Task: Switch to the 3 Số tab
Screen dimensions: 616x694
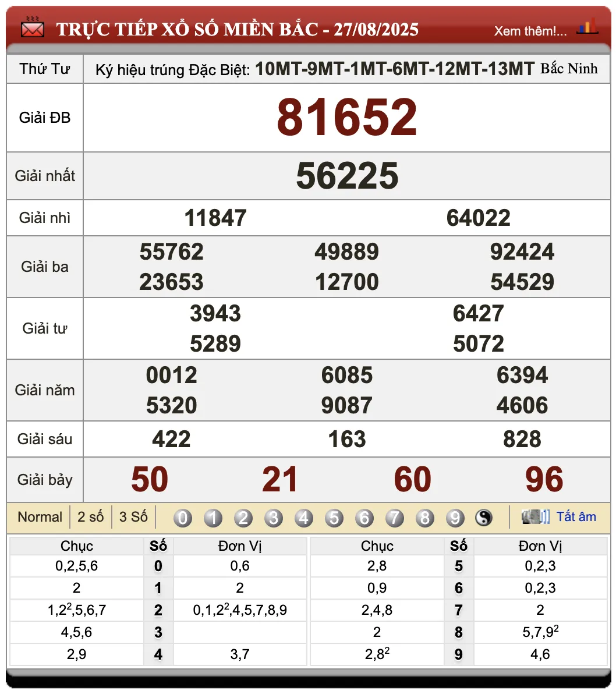Action: point(132,517)
